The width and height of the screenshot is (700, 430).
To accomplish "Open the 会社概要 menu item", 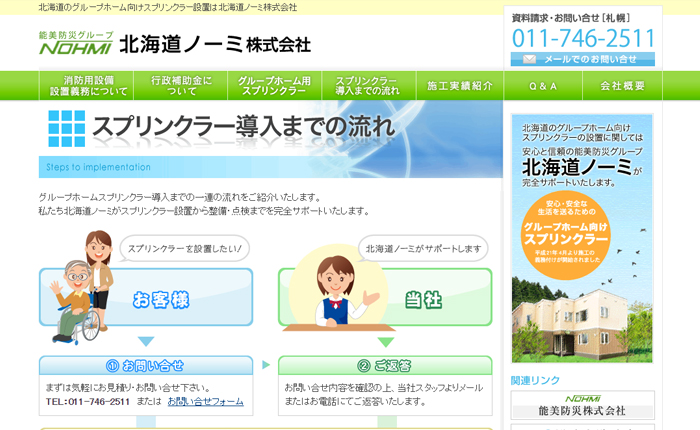I will point(622,85).
